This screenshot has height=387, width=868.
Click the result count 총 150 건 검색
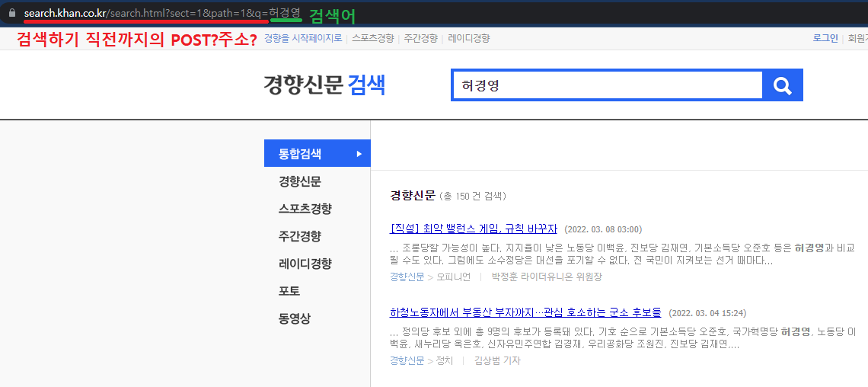(473, 196)
